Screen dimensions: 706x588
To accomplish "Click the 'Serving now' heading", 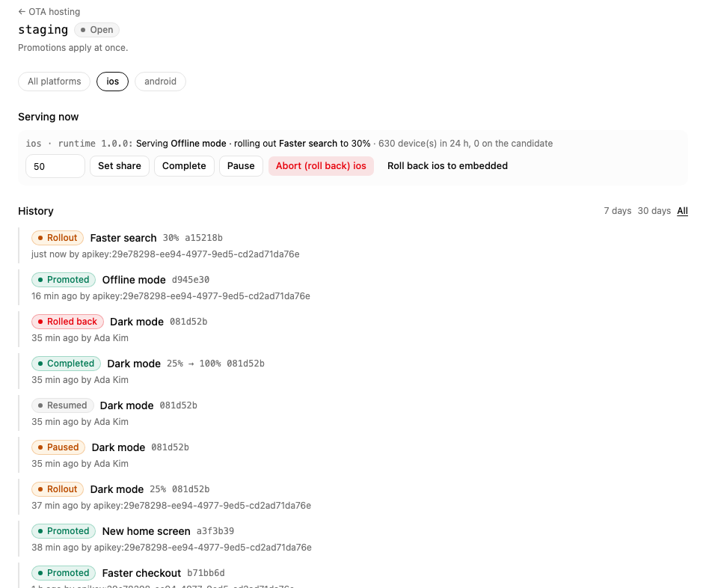I will (x=48, y=117).
